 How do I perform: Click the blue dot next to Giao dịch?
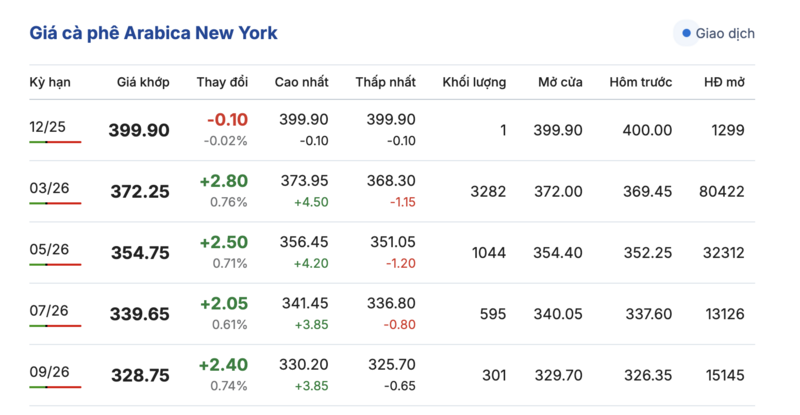(x=686, y=33)
